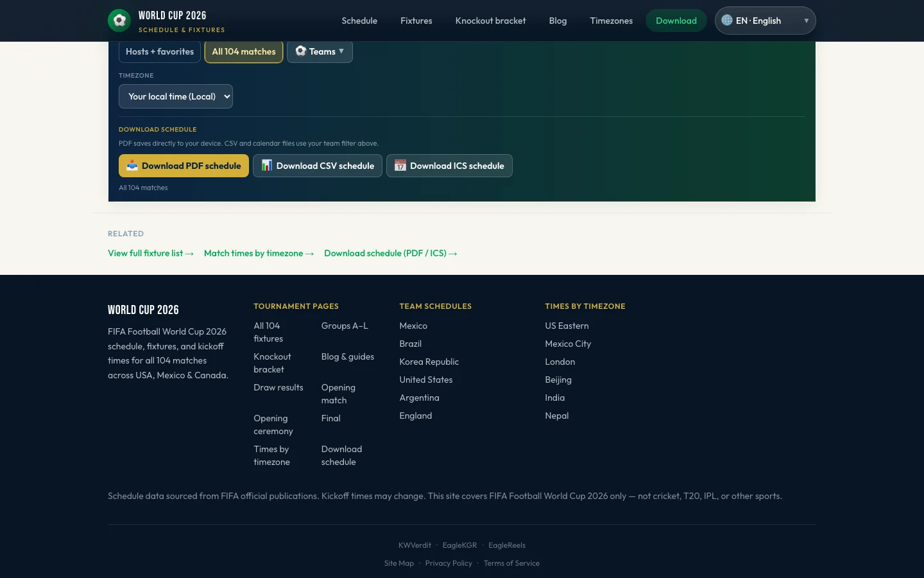
Task: Open the timezone select Your local time
Action: [176, 96]
